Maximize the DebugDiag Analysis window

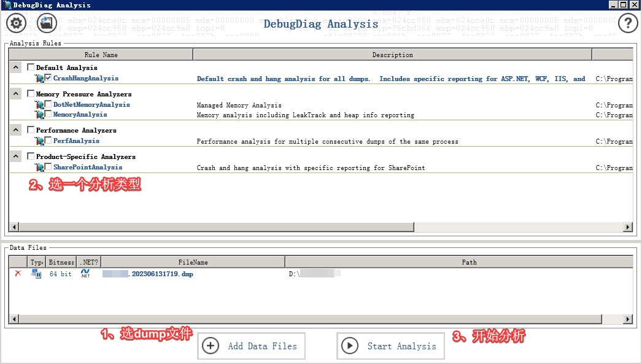pyautogui.click(x=623, y=5)
